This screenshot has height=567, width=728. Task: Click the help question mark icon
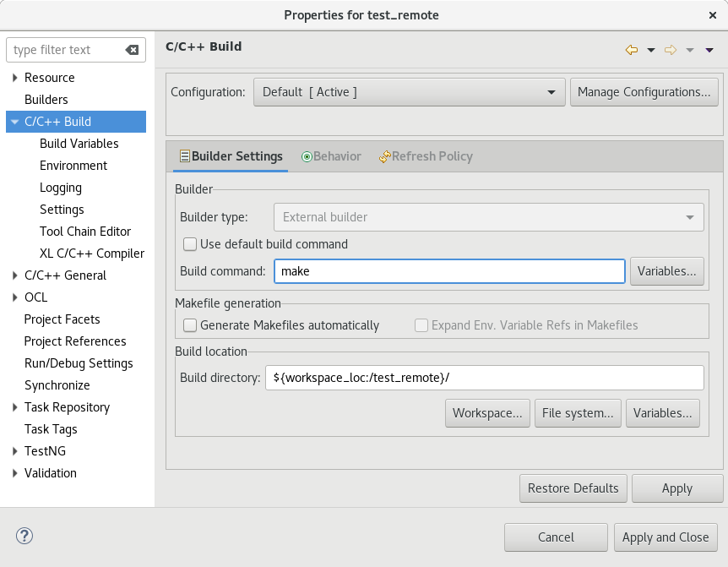click(x=24, y=536)
